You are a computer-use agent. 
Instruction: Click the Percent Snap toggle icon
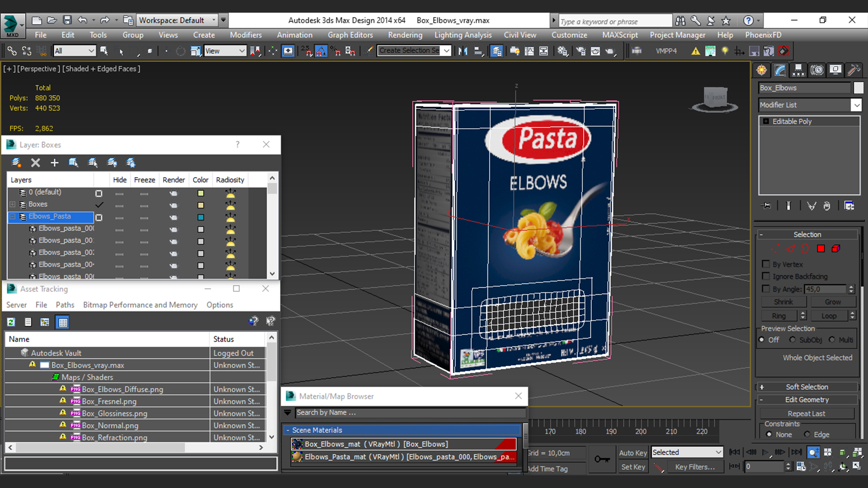point(336,51)
